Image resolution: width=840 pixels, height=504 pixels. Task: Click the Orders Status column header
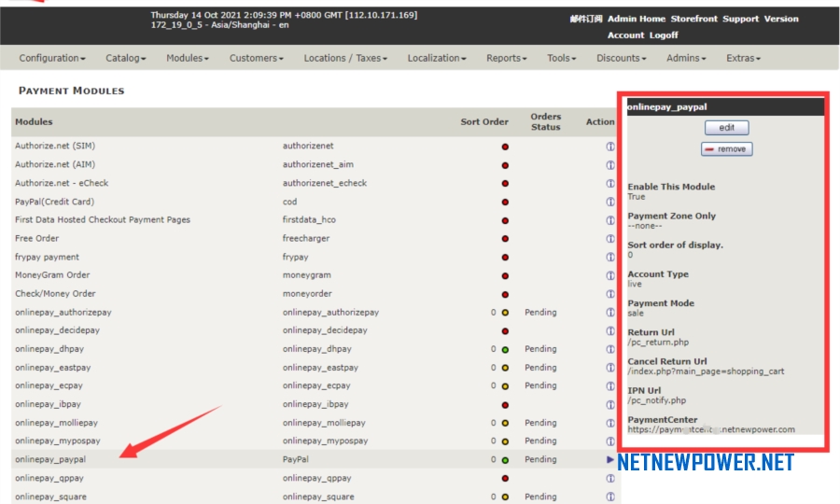tap(545, 121)
